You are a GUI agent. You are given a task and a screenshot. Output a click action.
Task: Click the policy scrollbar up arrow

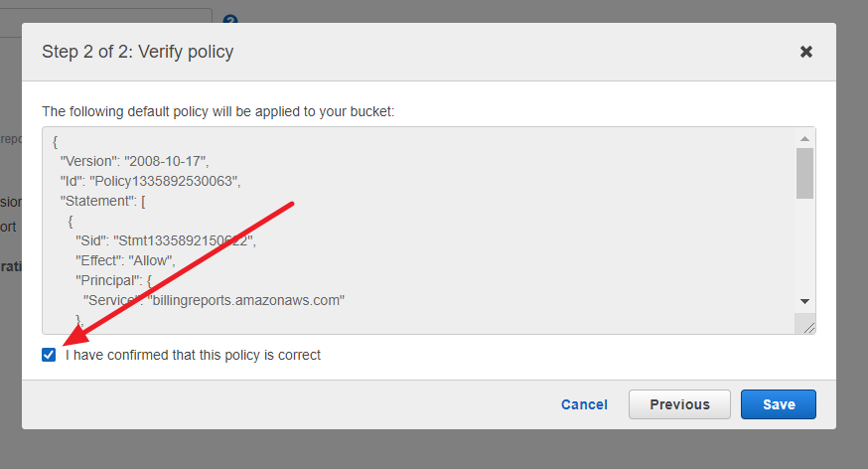[804, 137]
